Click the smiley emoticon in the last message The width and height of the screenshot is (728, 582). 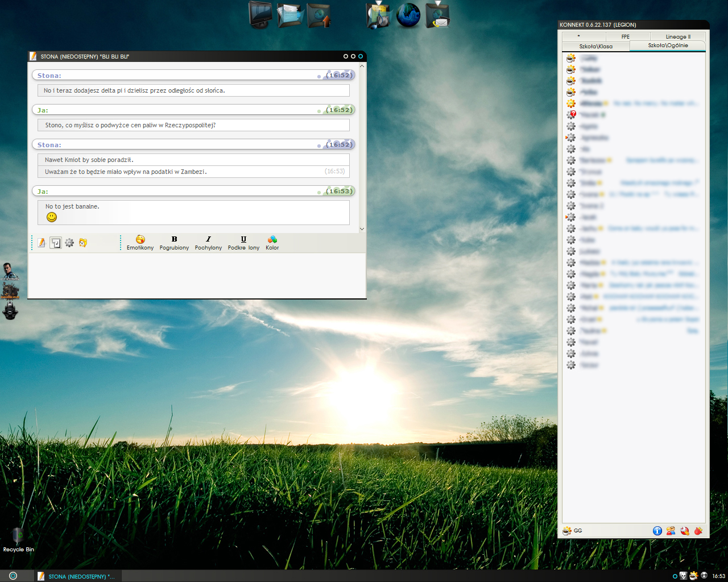pos(52,217)
